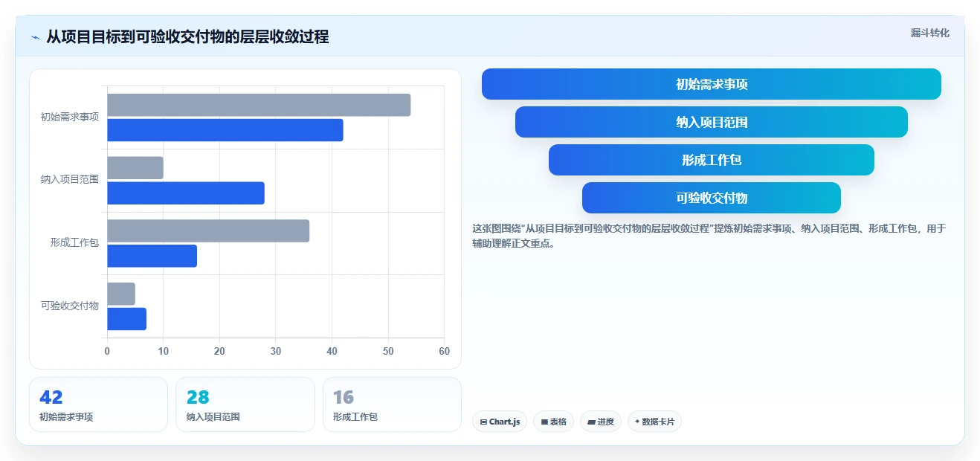
Task: Click the lightning icon beside the title
Action: (x=35, y=37)
